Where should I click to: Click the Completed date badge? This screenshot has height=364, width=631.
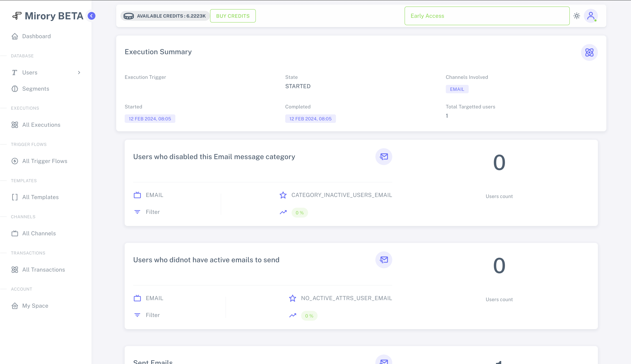[x=311, y=119]
